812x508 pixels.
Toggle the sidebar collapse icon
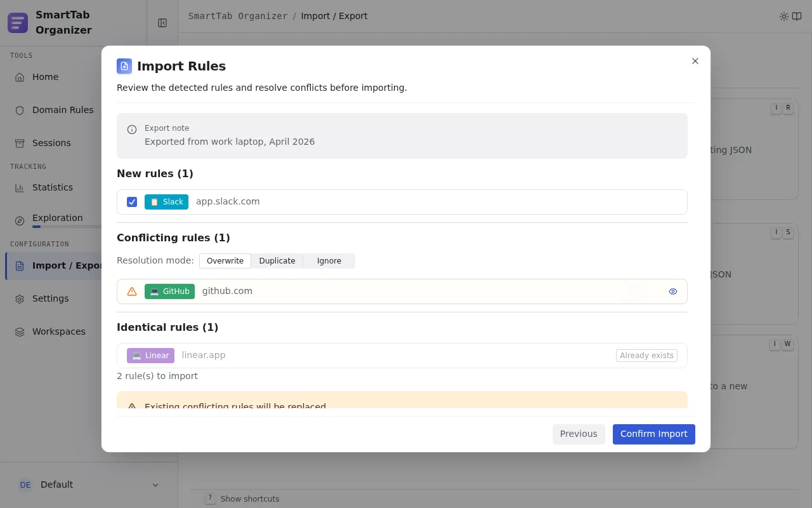tap(162, 23)
